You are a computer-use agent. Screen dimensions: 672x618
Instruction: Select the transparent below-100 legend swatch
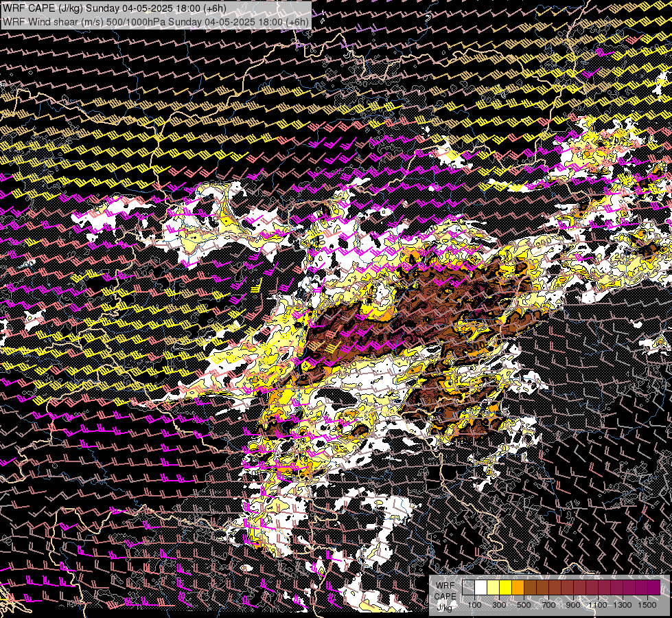click(468, 587)
